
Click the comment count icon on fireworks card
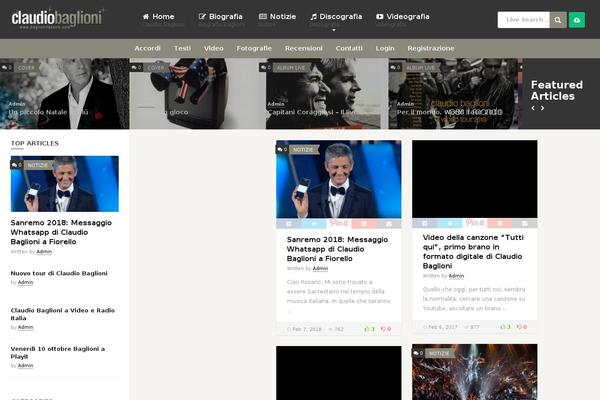pyautogui.click(x=418, y=353)
